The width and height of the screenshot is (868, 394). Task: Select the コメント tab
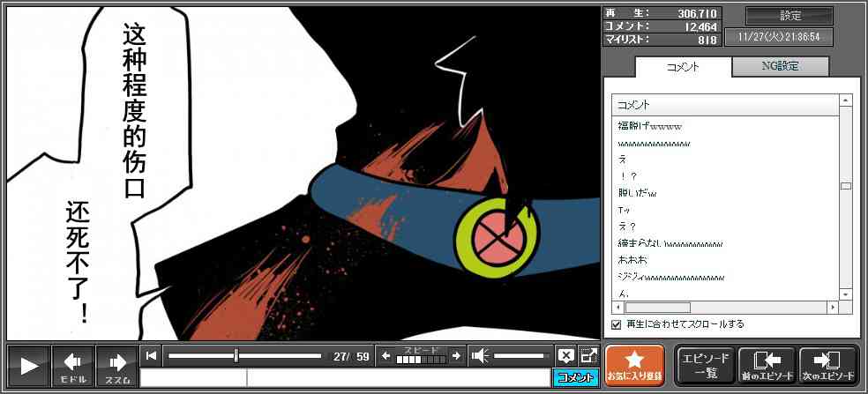pyautogui.click(x=683, y=66)
